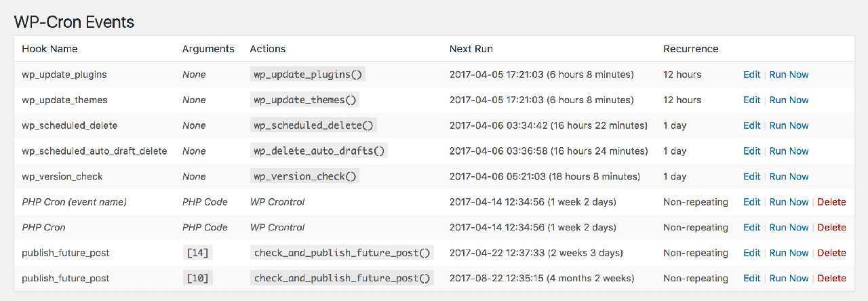Run Now publish_future_post with argument [10]
The width and height of the screenshot is (868, 301).
click(x=789, y=278)
